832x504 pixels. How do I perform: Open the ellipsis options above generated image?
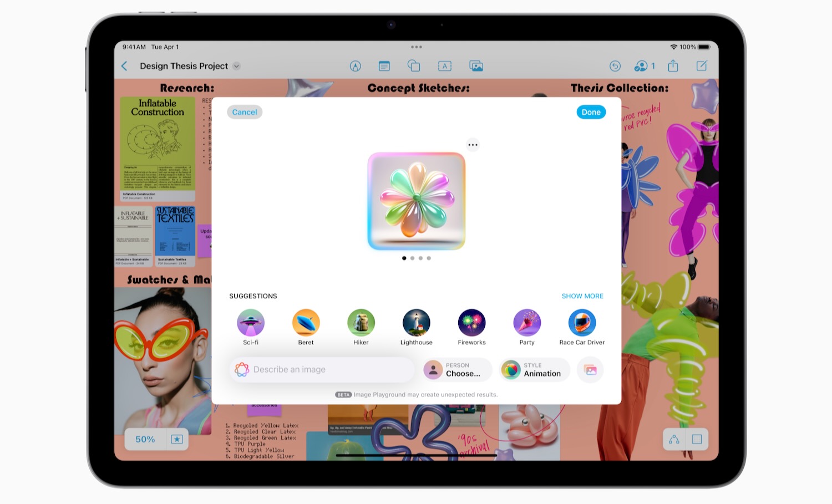tap(473, 145)
